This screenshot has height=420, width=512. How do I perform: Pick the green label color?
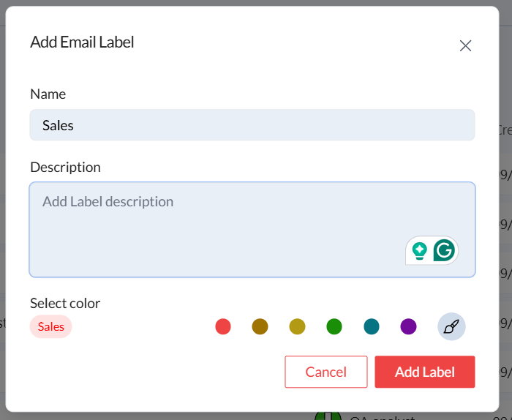click(334, 327)
